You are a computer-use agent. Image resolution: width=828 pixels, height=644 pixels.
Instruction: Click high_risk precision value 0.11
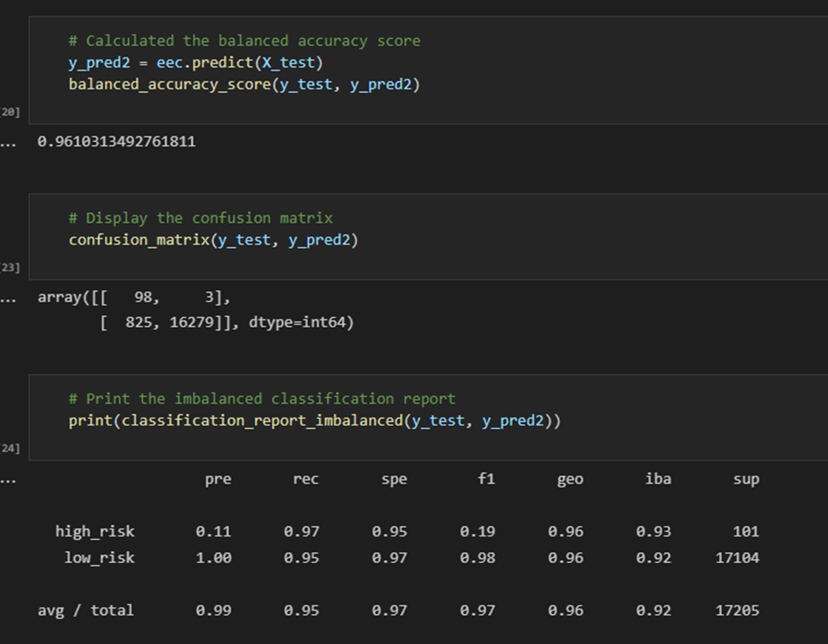pyautogui.click(x=213, y=531)
